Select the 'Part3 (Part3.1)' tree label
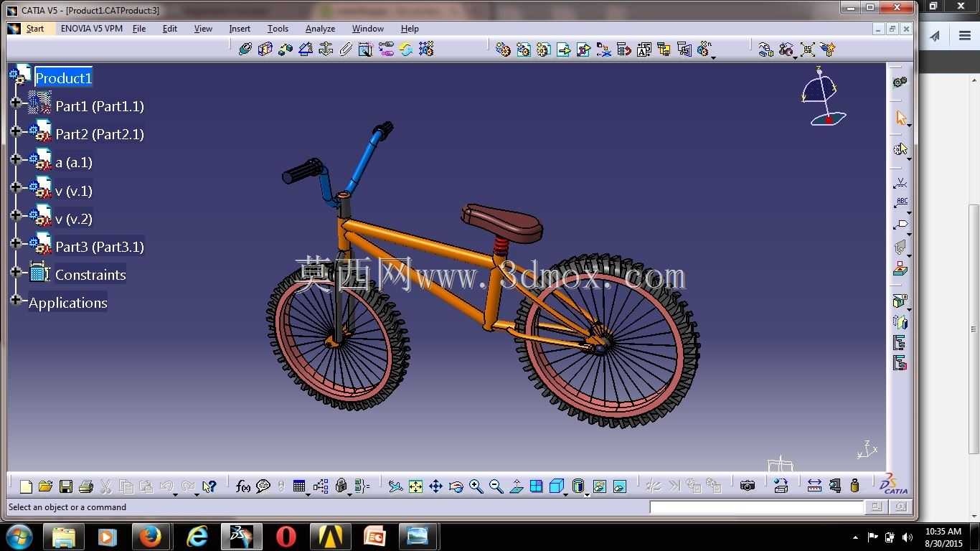This screenshot has width=980, height=551. pyautogui.click(x=100, y=247)
